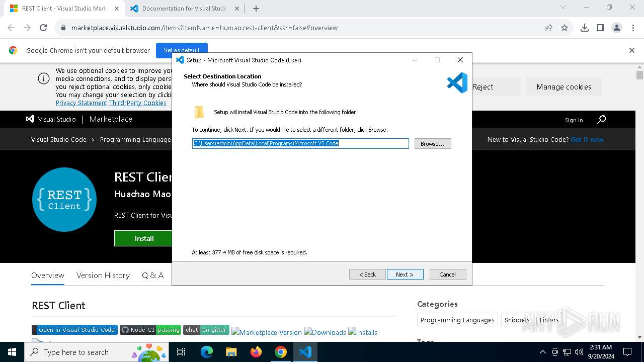Click VS Code setup icon on taskbar
The image size is (644, 362).
tap(305, 352)
